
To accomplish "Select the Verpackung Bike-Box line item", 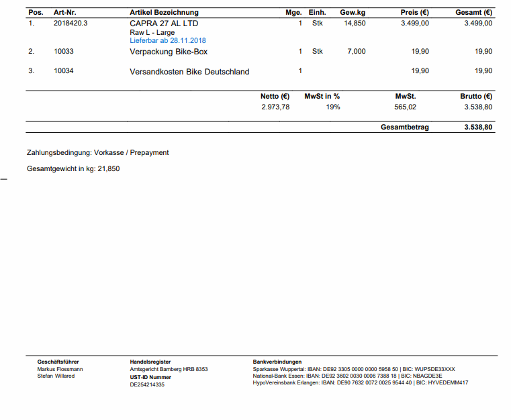I will [169, 52].
